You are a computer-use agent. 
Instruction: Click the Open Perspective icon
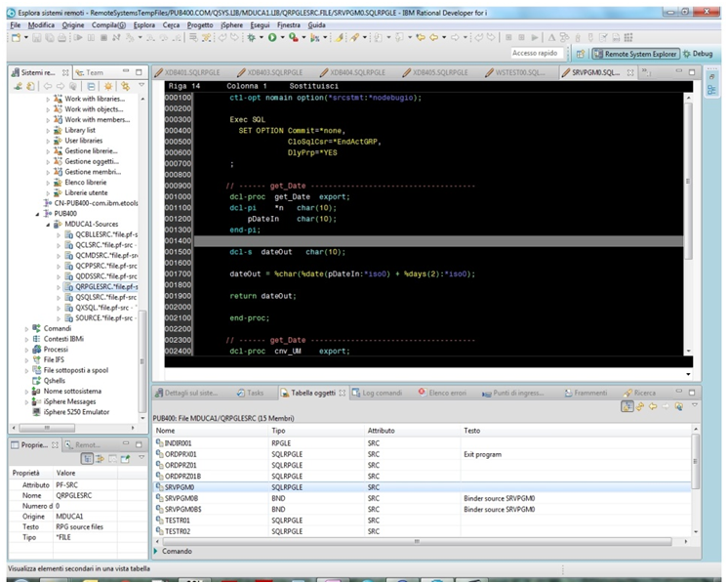pyautogui.click(x=581, y=54)
